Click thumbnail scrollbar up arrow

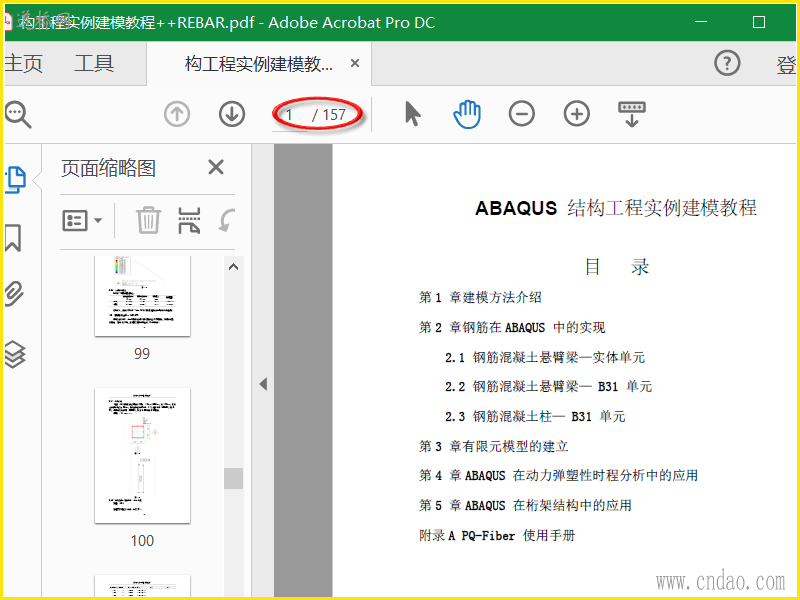pyautogui.click(x=234, y=267)
